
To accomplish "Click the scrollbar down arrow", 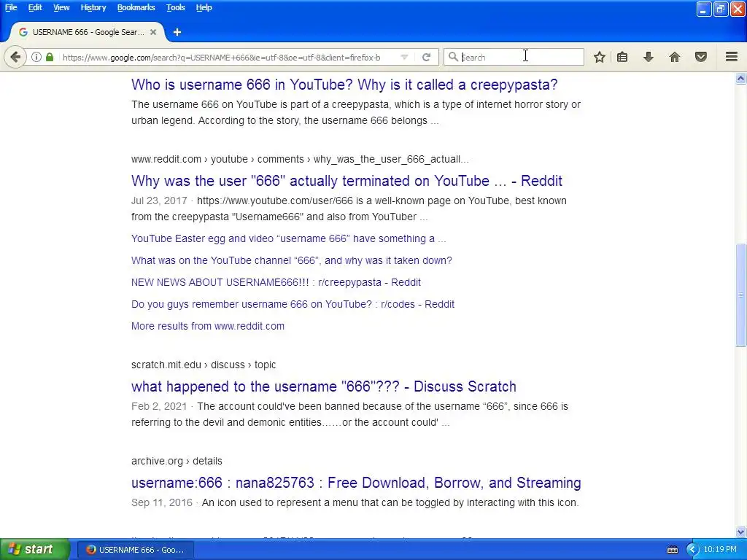I will coord(741,532).
